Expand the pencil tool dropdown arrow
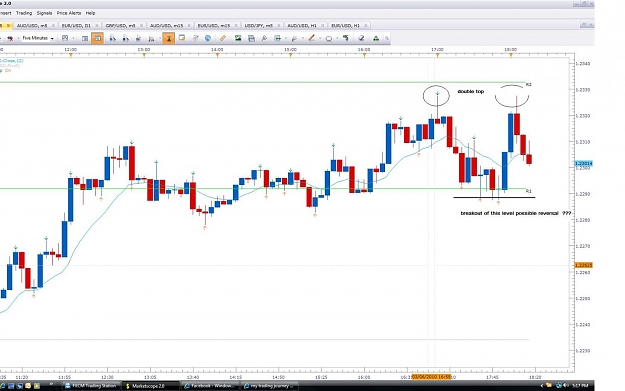The image size is (625, 391). [x=320, y=38]
